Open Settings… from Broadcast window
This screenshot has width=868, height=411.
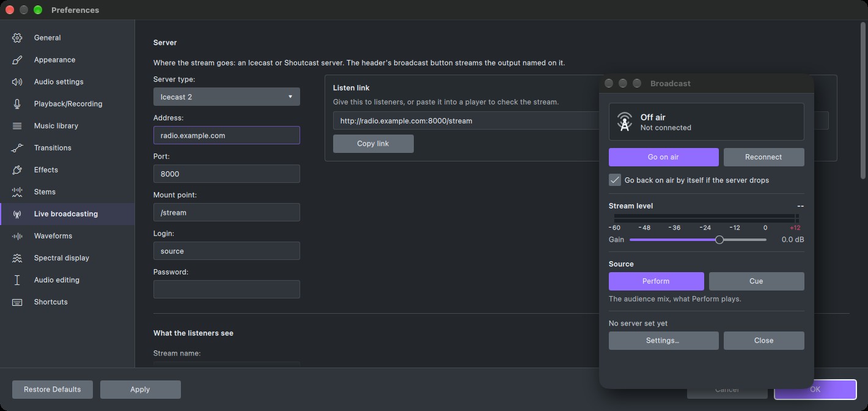point(664,341)
